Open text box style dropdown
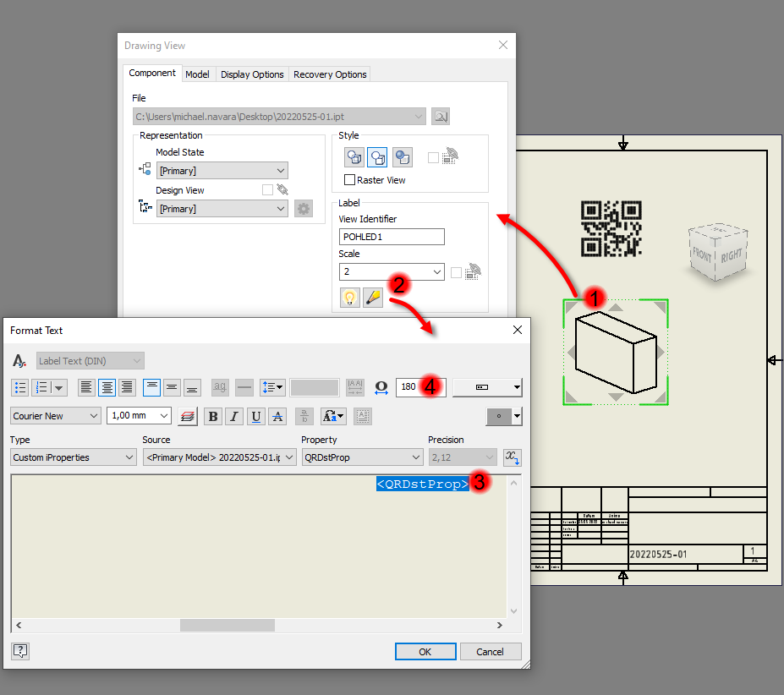 tap(487, 387)
